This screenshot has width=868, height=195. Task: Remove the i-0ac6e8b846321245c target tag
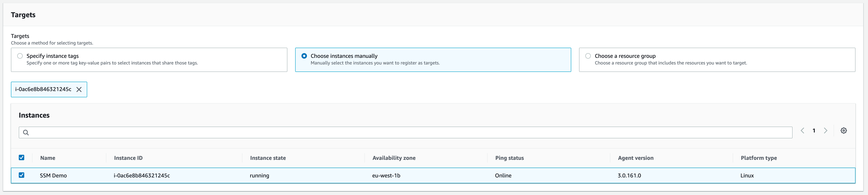point(79,89)
